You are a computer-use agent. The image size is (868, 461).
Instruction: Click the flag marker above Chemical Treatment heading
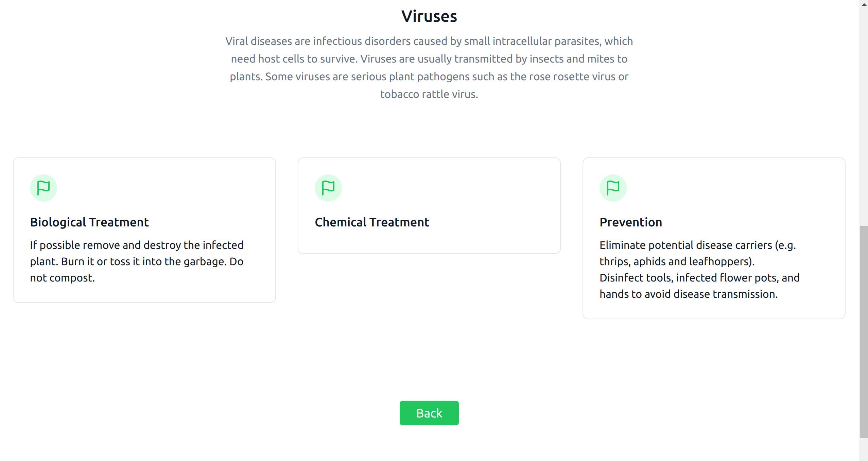coord(328,187)
